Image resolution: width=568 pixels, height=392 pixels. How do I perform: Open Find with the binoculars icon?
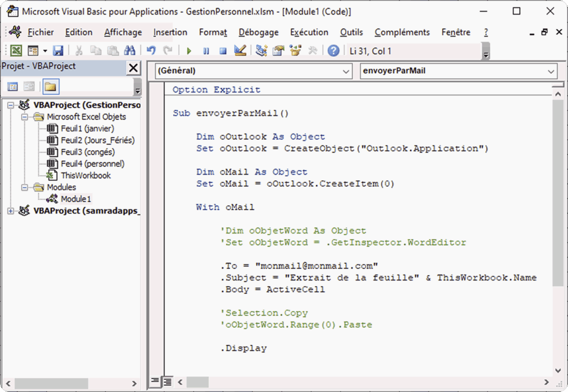click(129, 50)
